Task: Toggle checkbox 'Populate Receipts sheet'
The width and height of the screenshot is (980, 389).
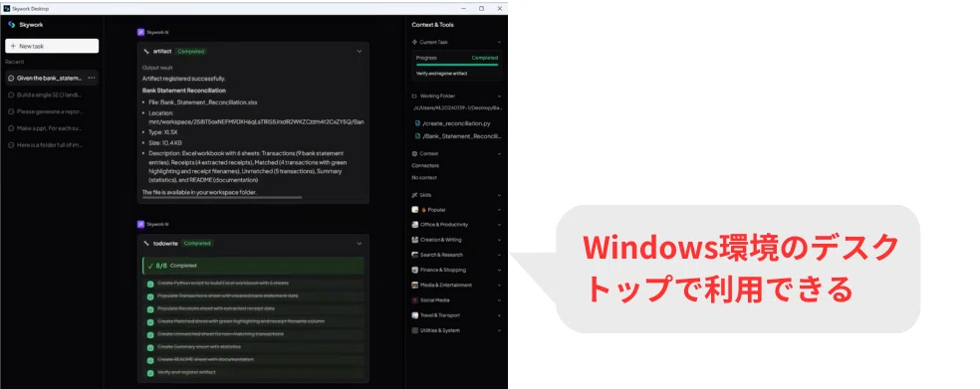Action: [x=150, y=309]
